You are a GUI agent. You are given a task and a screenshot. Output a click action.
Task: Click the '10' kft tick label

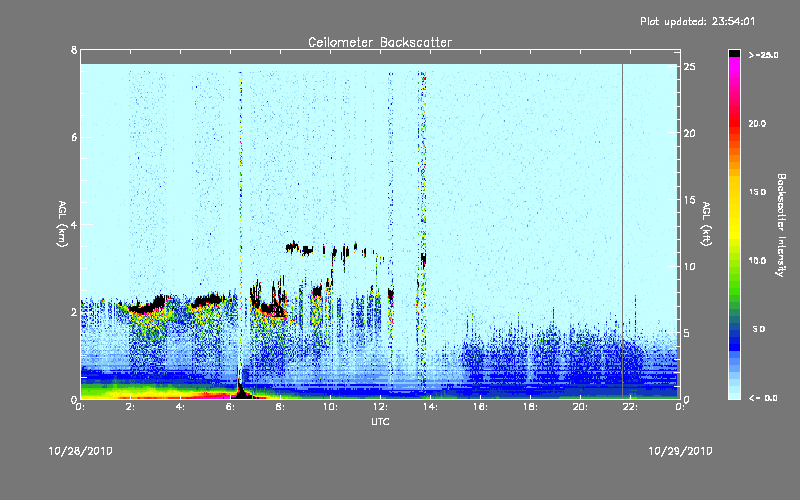click(x=690, y=266)
